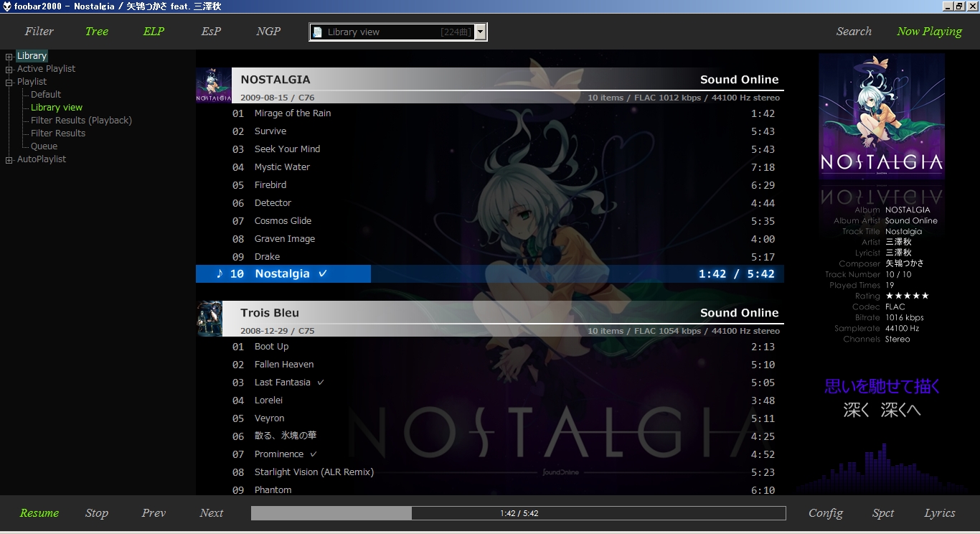The width and height of the screenshot is (980, 534).
Task: Click the playing note icon on track 10
Action: (220, 273)
